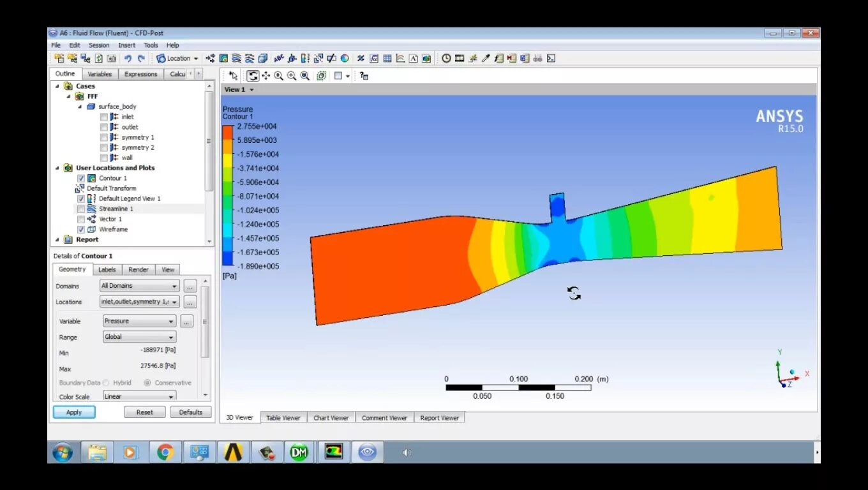Show Vector 1 via its checkbox
This screenshot has width=868, height=490.
coord(81,219)
